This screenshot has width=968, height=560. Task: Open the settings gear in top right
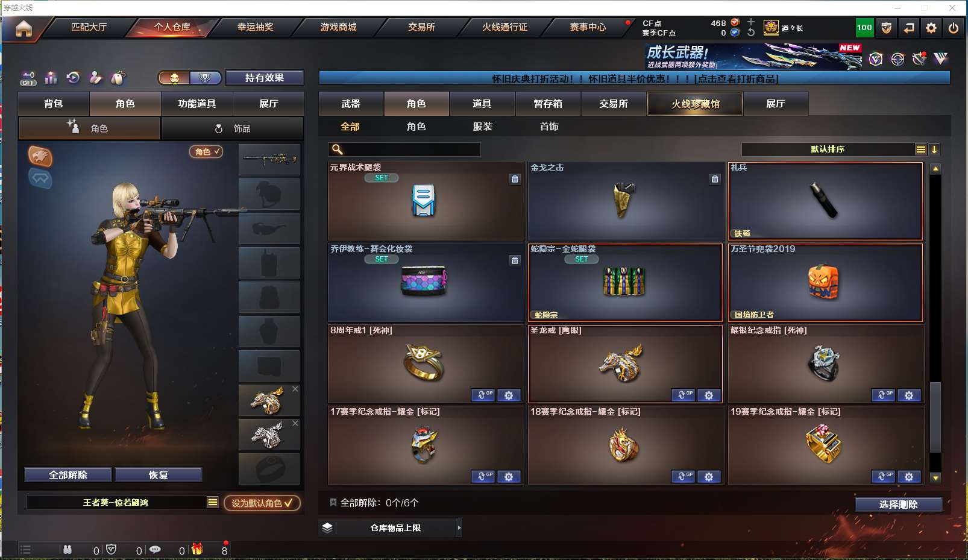coord(931,28)
